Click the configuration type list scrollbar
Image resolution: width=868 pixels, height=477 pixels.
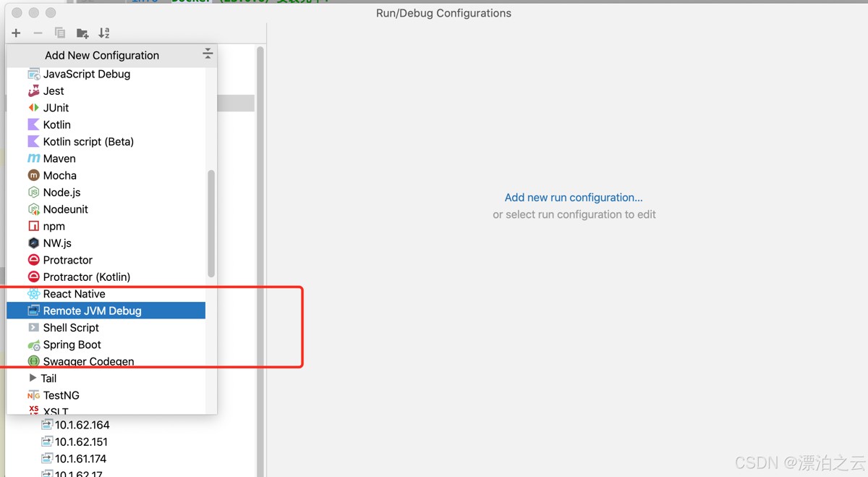[x=211, y=224]
